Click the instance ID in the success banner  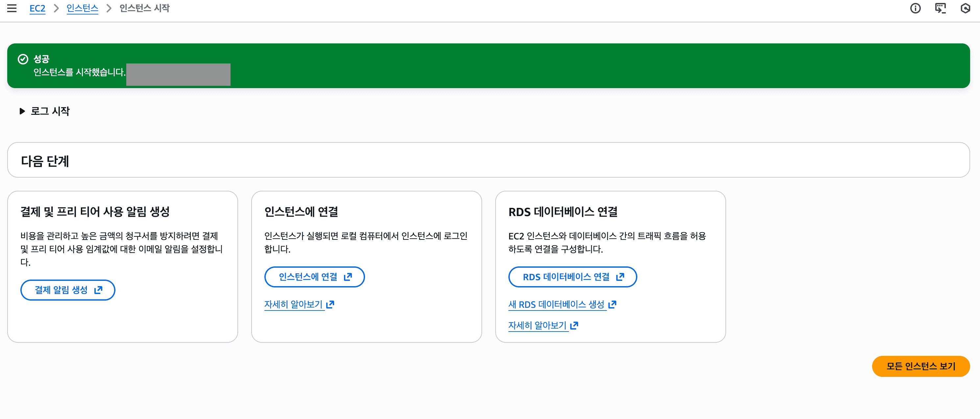178,75
